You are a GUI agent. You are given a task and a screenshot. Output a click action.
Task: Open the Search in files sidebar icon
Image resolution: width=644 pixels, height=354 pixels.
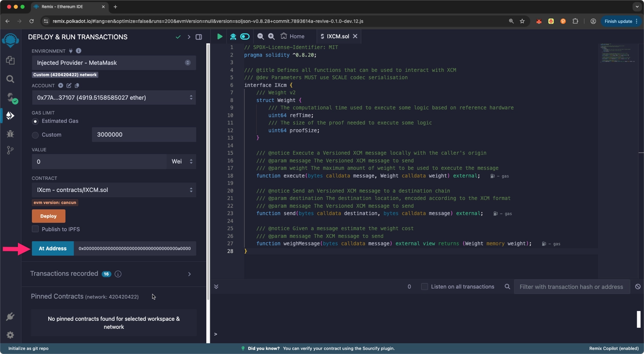coord(10,79)
